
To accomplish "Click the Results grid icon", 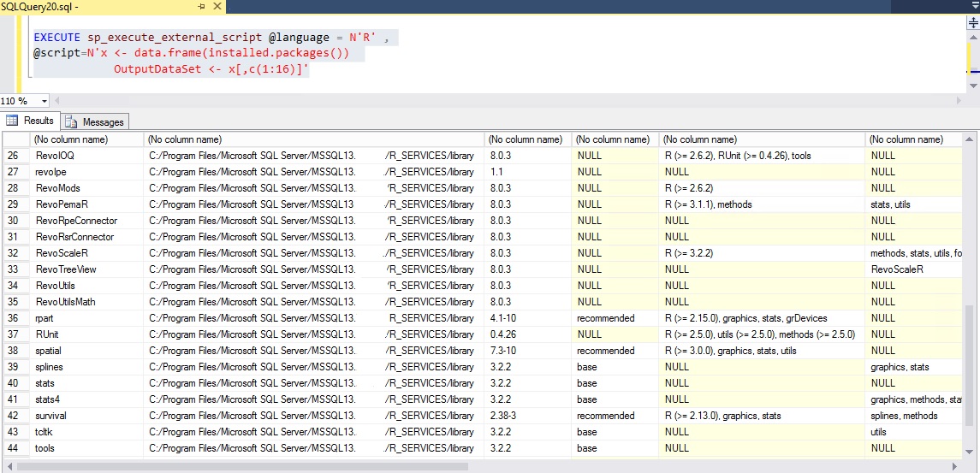I will pos(12,121).
